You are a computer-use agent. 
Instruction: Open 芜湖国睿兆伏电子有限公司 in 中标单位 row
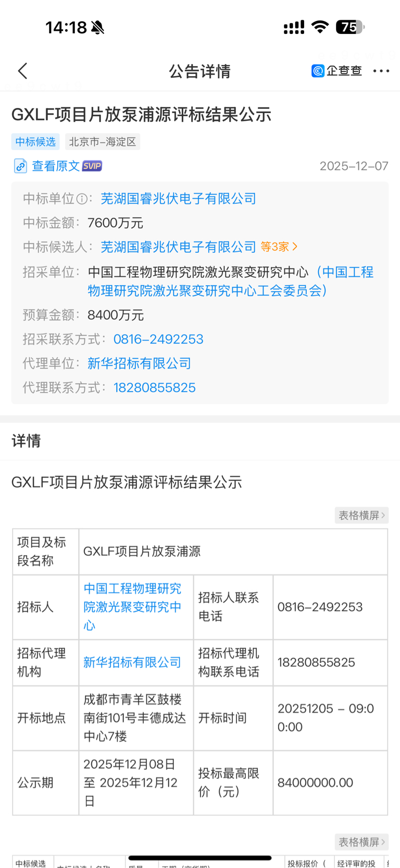[x=178, y=199]
